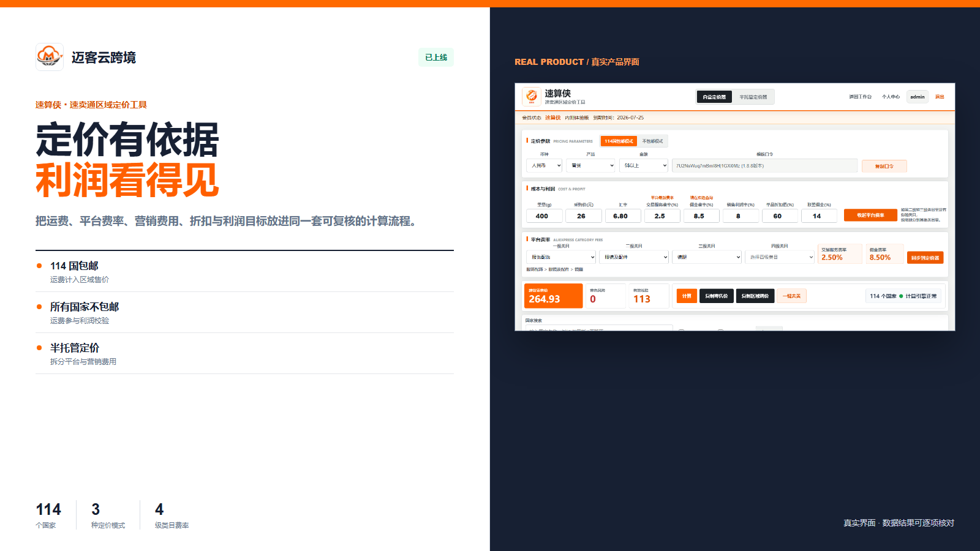Click the REAL PRODUCT / 真实产品界面 label
980x551 pixels.
coord(577,62)
